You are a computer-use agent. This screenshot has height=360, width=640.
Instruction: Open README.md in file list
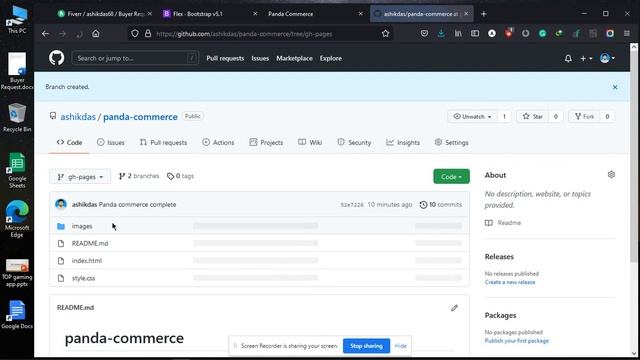click(x=90, y=244)
